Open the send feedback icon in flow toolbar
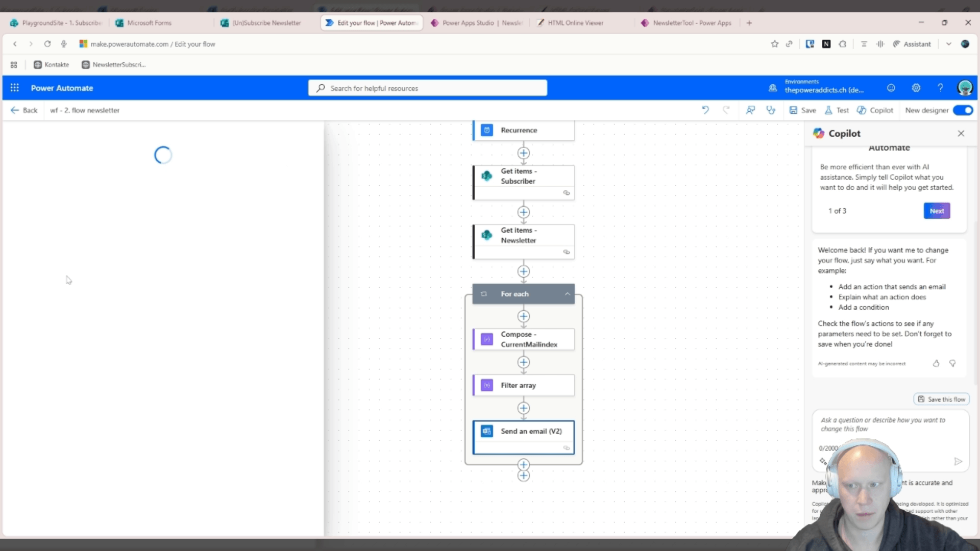This screenshot has width=980, height=551. (750, 110)
